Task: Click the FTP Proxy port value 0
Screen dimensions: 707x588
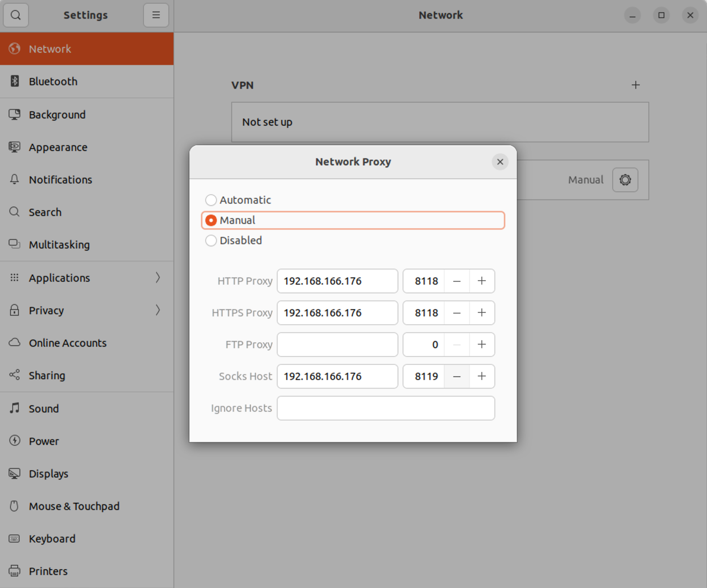Action: click(x=435, y=345)
